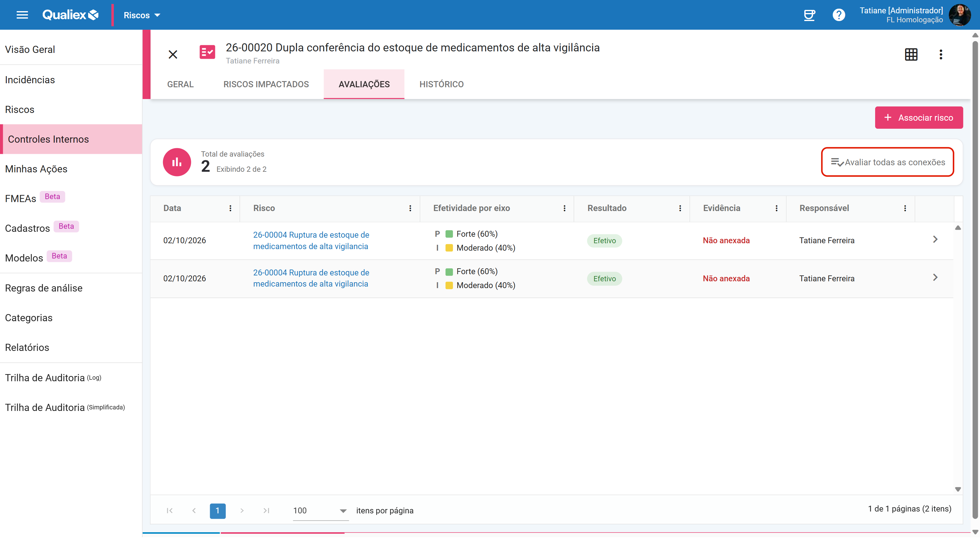Open the Responsável column menu
This screenshot has height=557, width=980.
[905, 208]
